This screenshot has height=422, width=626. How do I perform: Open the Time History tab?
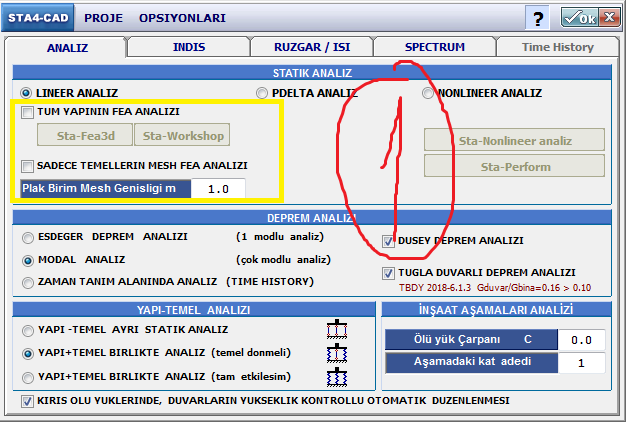pyautogui.click(x=557, y=47)
